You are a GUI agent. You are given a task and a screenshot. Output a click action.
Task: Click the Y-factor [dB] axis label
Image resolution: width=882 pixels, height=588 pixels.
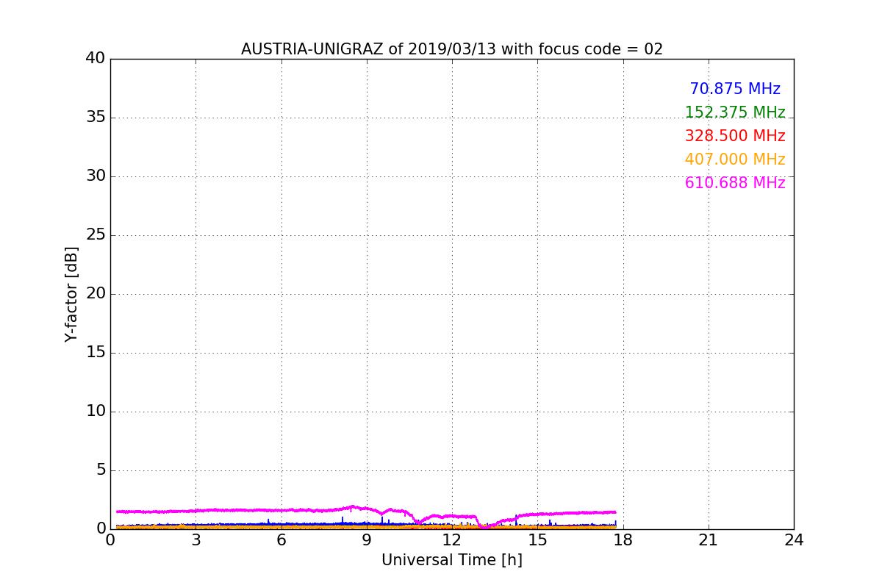coord(71,294)
